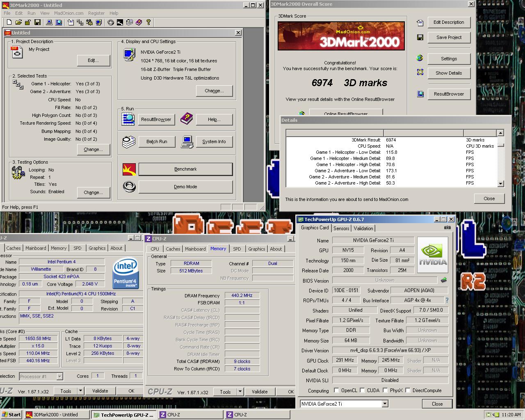
Task: Click the icon beside Edit Description button
Action: tap(420, 23)
